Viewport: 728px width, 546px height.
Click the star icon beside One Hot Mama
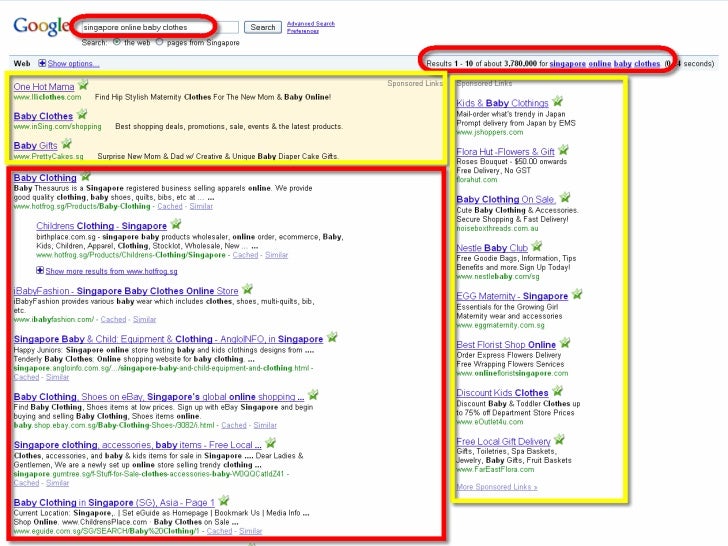83,85
